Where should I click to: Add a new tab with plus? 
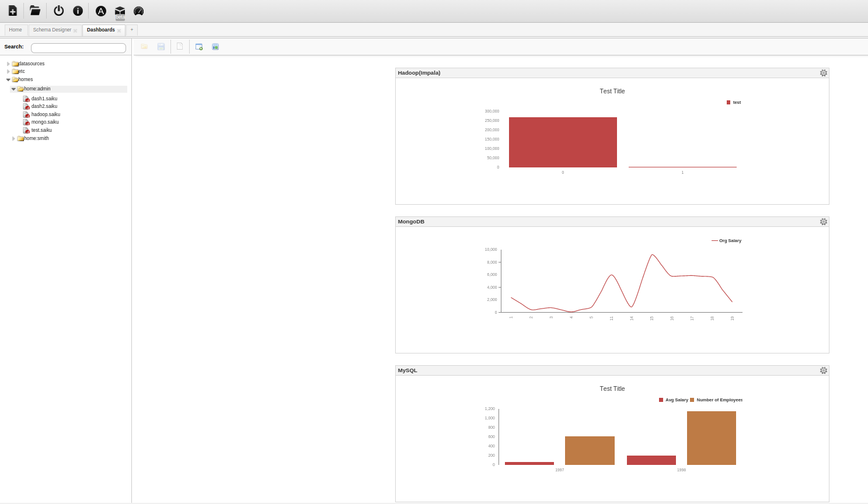tap(132, 30)
